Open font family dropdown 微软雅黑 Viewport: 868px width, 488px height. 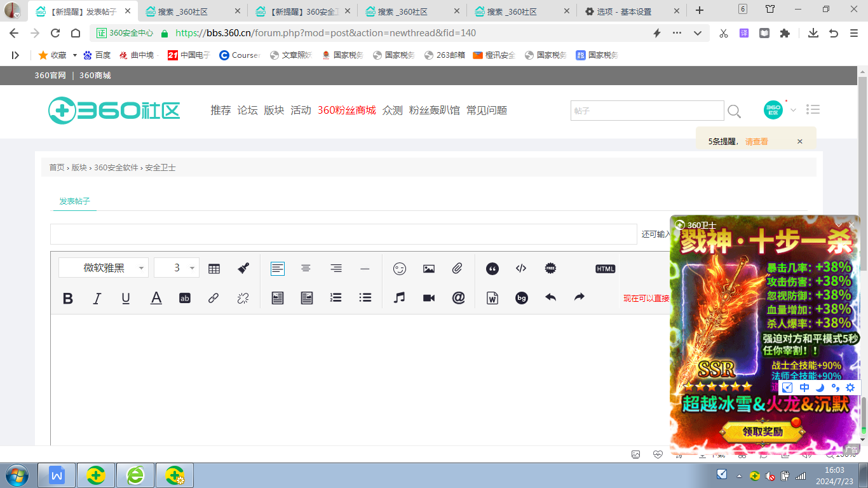click(x=104, y=268)
